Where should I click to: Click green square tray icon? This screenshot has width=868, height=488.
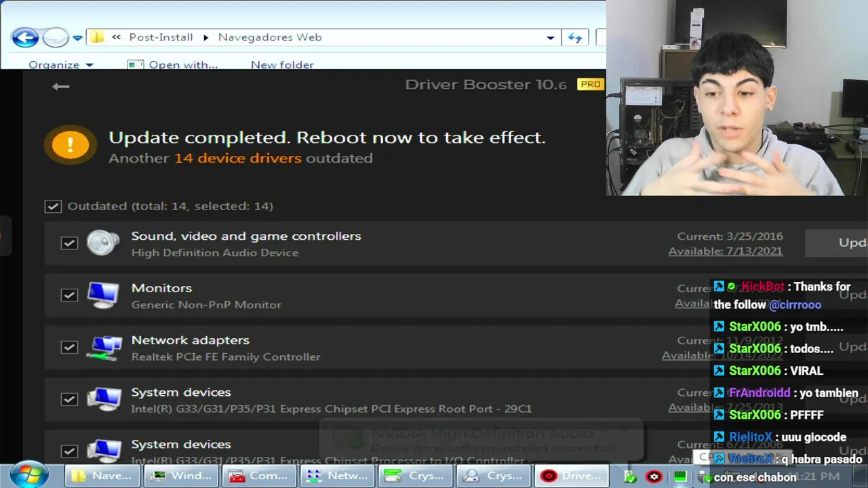point(680,476)
